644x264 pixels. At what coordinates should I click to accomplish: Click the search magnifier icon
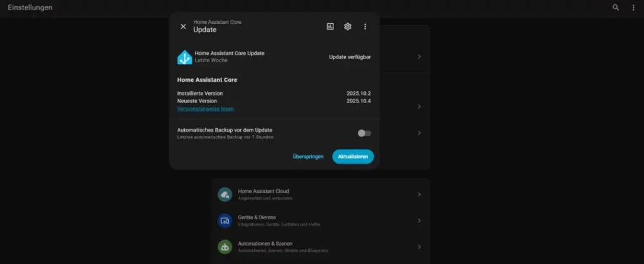click(616, 8)
